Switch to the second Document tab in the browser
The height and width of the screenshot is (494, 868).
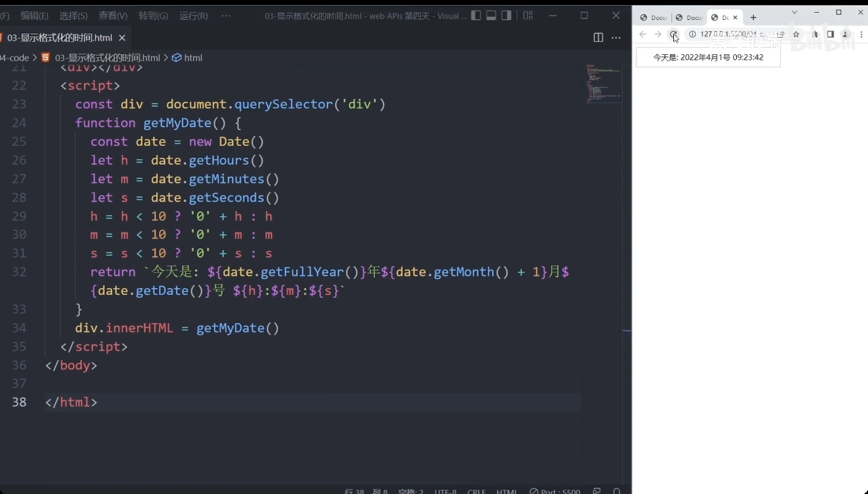(x=688, y=18)
